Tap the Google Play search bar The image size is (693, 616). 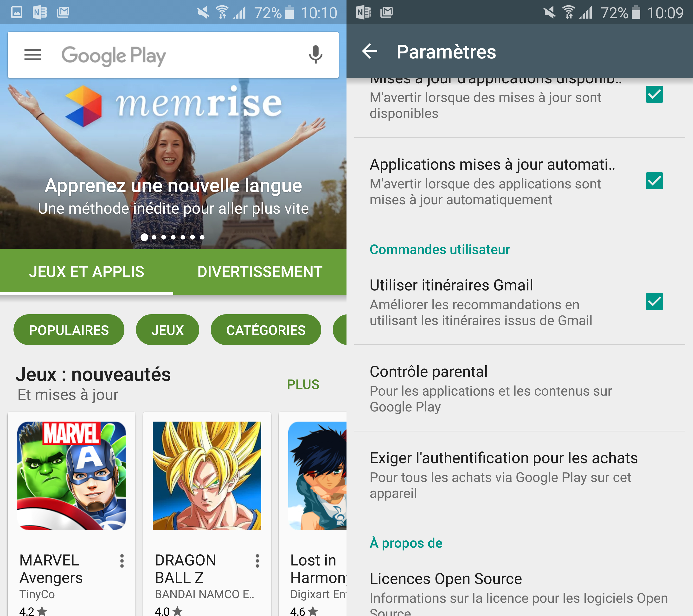[x=172, y=56]
